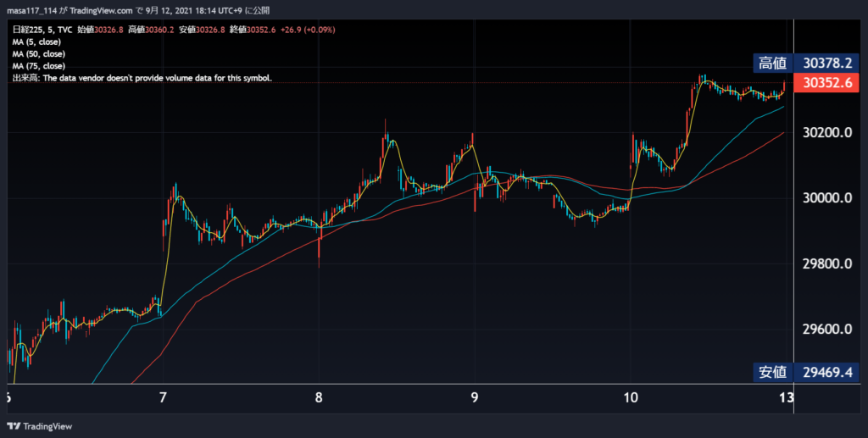Click date label 9 on time axis
This screenshot has width=868, height=438.
click(475, 397)
